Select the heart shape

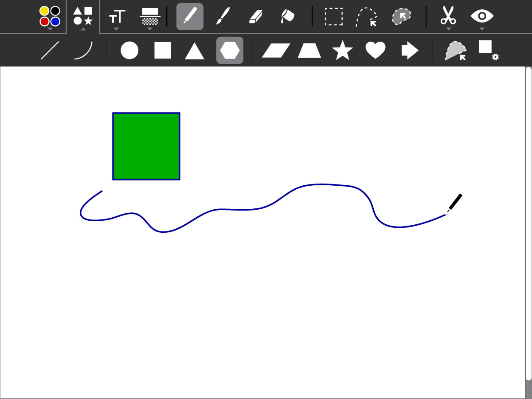click(375, 50)
